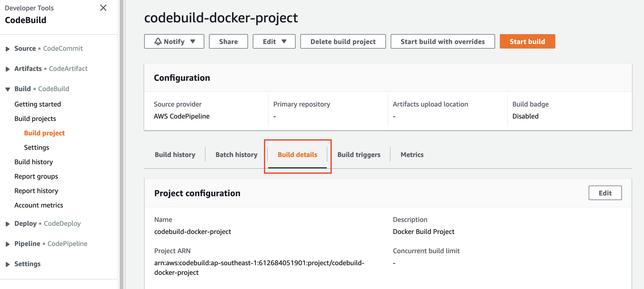This screenshot has height=289, width=644.
Task: Open the Edit dropdown arrow in the toolbar
Action: 284,41
